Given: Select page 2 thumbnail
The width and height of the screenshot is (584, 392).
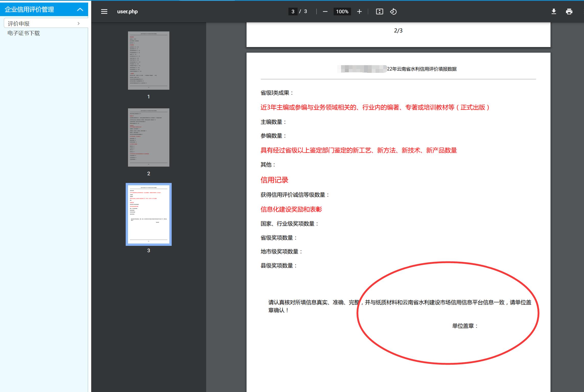Looking at the screenshot, I should [x=148, y=137].
